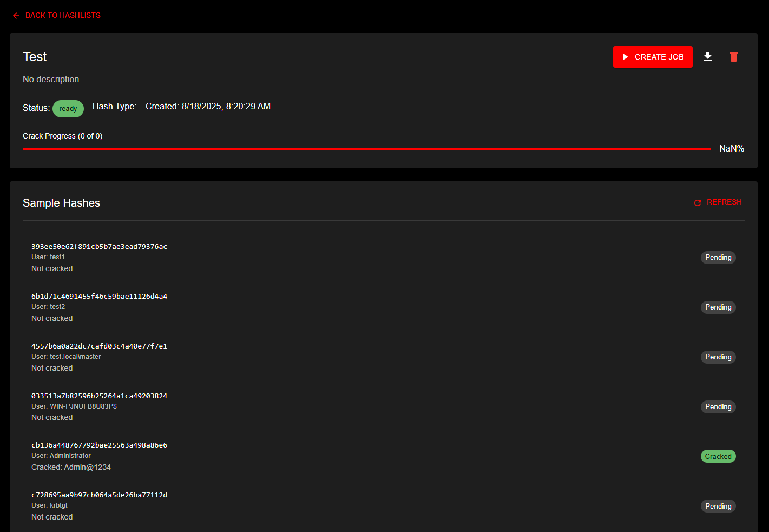
Task: Open Create Job dialog
Action: tap(653, 56)
